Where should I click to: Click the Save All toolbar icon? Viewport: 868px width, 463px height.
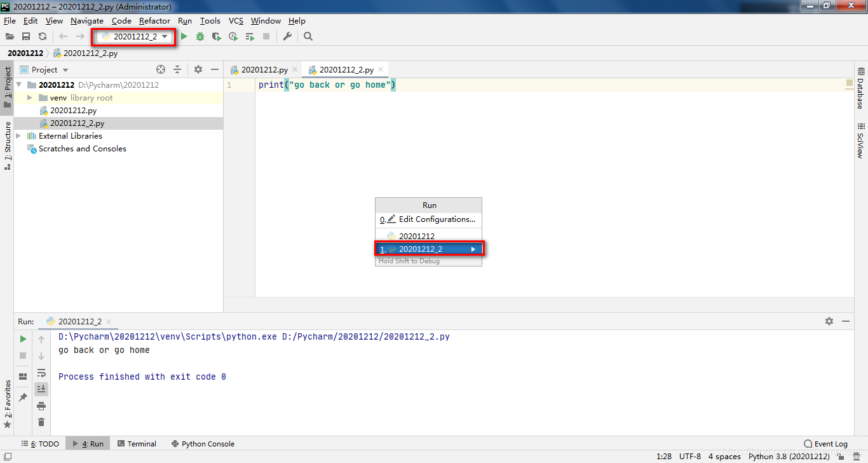pos(26,36)
